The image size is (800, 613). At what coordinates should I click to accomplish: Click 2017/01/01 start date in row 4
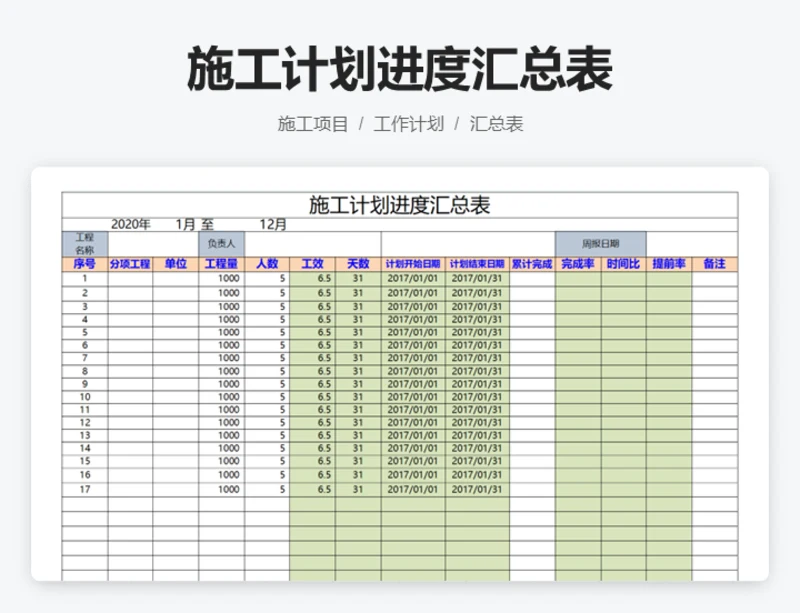(413, 320)
